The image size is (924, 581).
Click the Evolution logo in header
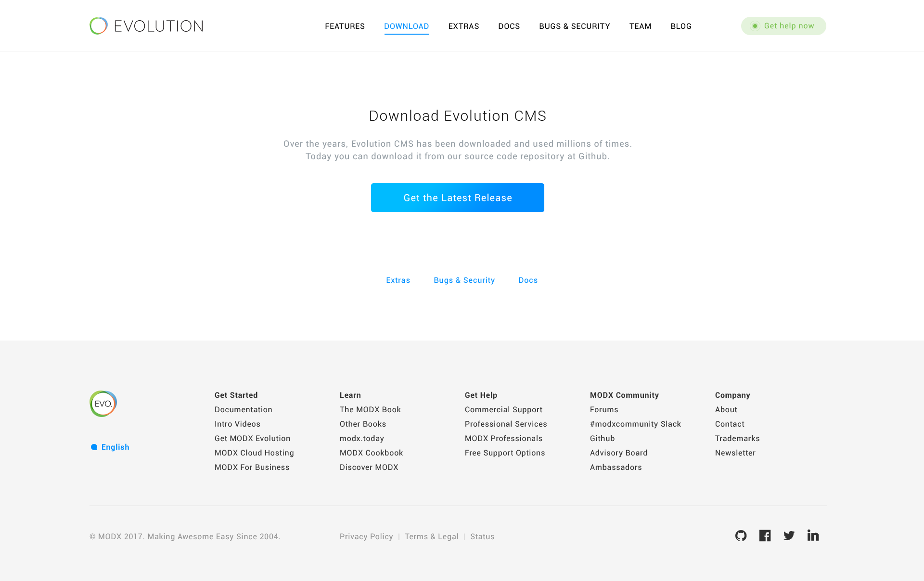(146, 26)
